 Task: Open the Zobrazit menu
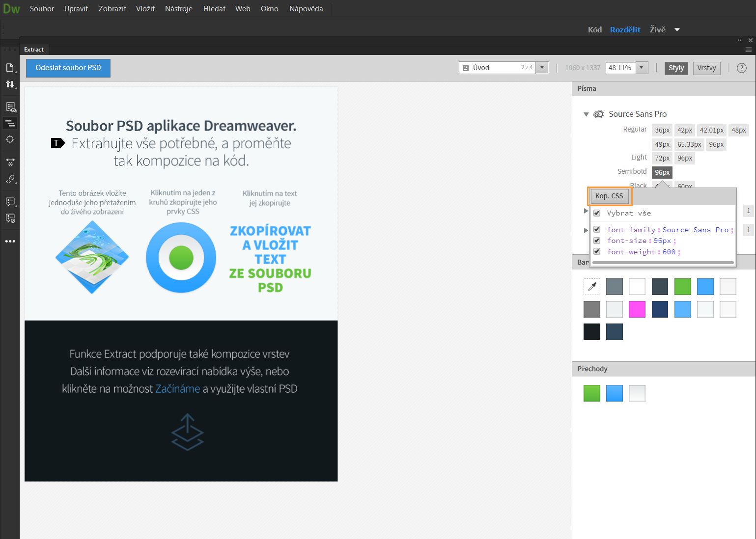click(112, 9)
